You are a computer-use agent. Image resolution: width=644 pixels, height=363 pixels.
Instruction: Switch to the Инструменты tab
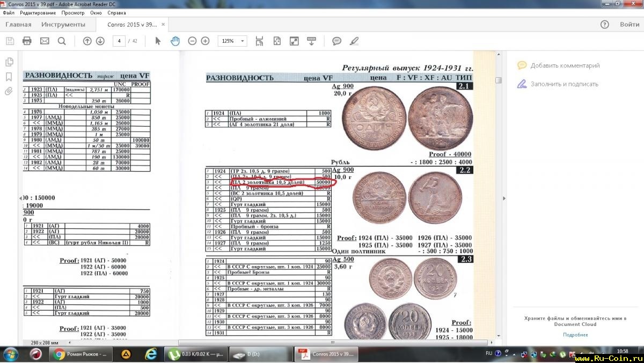(63, 25)
